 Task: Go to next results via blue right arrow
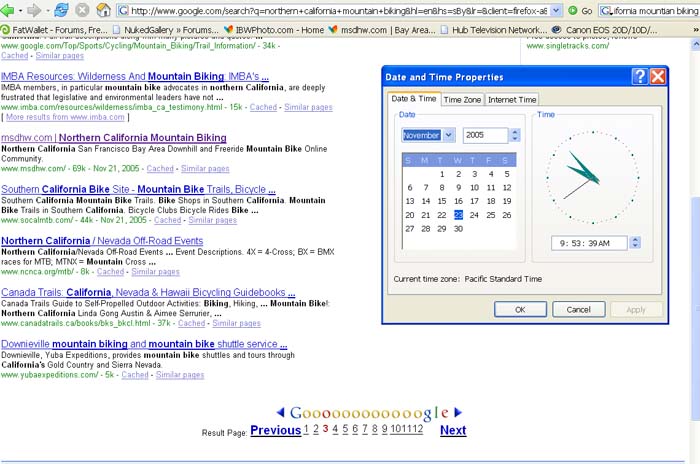click(458, 412)
